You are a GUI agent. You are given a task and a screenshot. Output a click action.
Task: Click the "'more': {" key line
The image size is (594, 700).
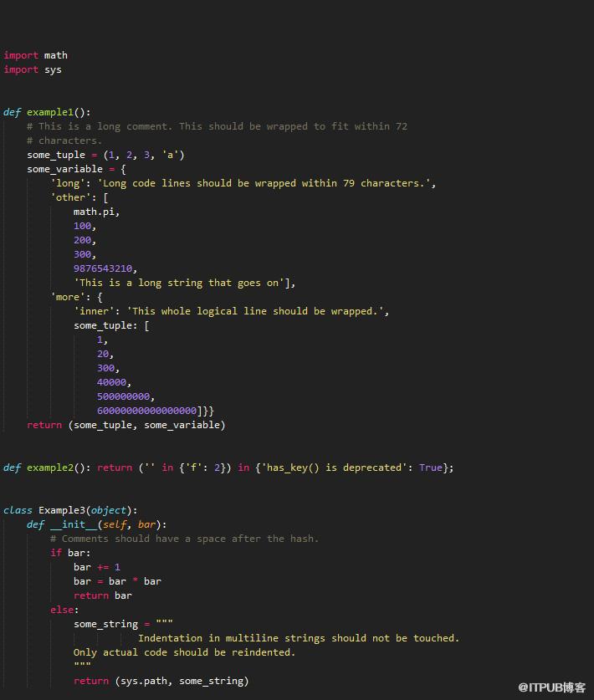pyautogui.click(x=77, y=298)
